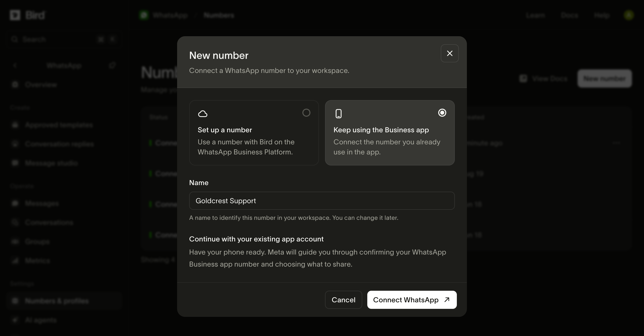This screenshot has height=336, width=644.
Task: Click Learn link in top bar
Action: coord(535,15)
